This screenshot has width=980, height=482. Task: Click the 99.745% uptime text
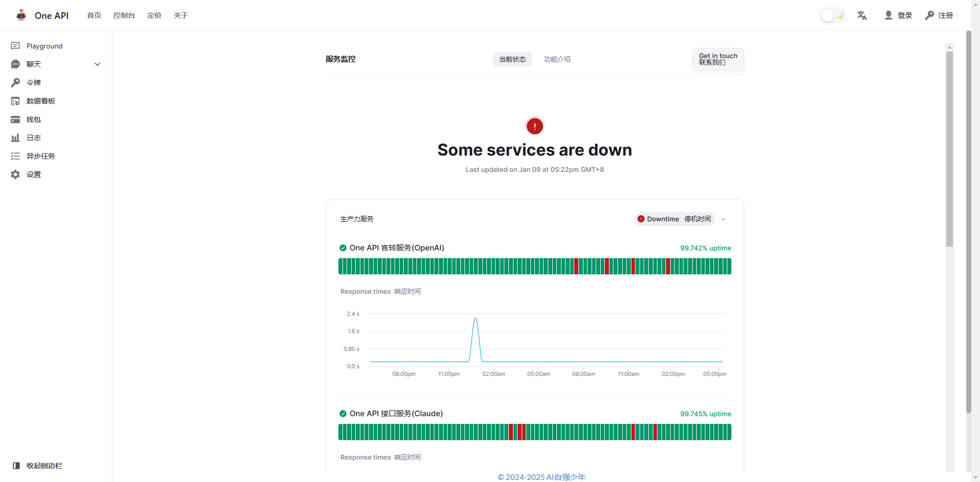point(705,414)
